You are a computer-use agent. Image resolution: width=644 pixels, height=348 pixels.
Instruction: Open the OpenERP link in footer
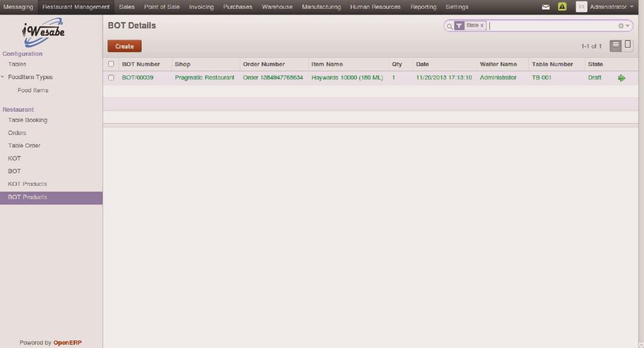pos(67,343)
